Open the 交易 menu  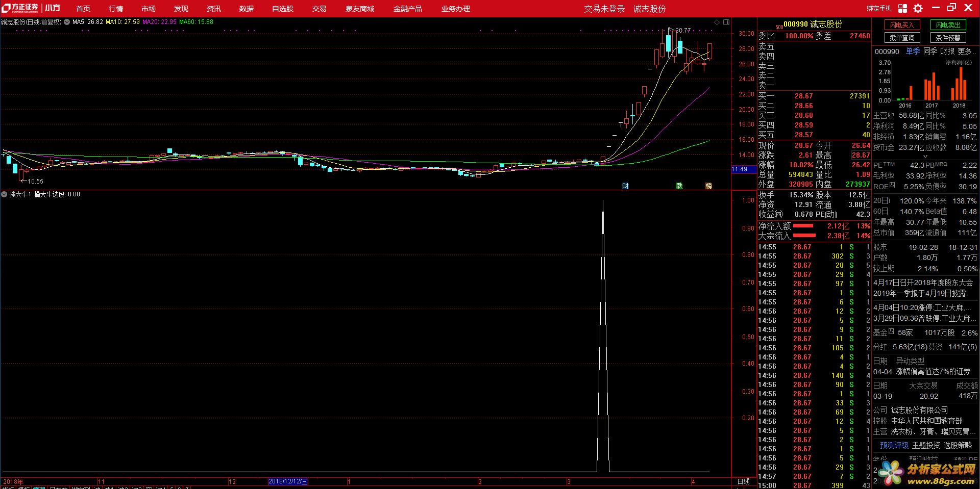320,9
